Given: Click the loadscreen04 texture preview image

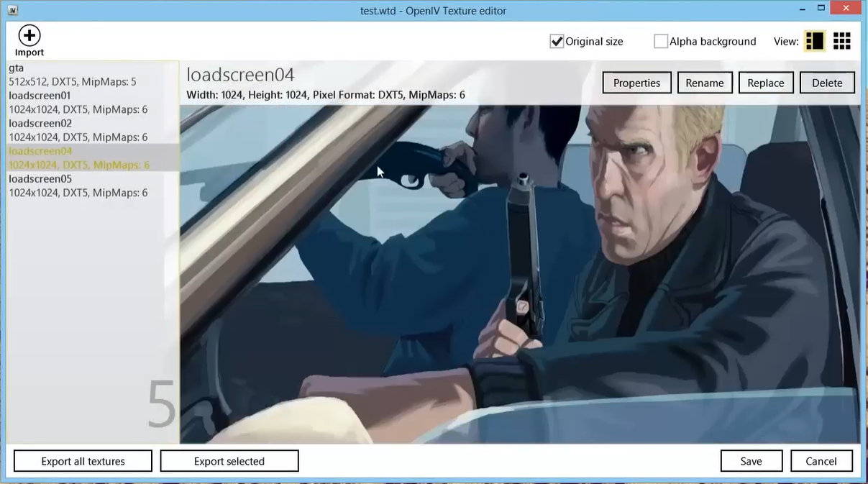Looking at the screenshot, I should point(520,274).
